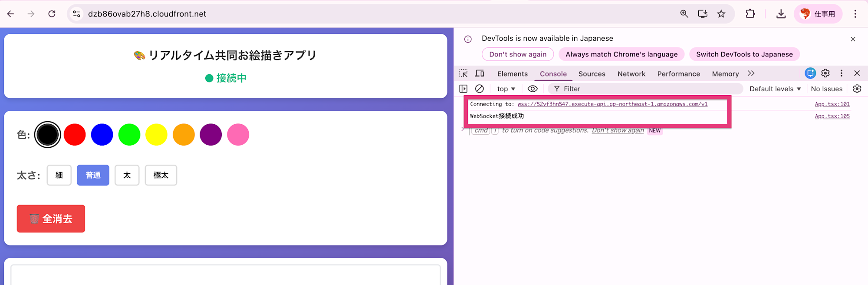
Task: Set line thickness to 極太
Action: coord(161,175)
